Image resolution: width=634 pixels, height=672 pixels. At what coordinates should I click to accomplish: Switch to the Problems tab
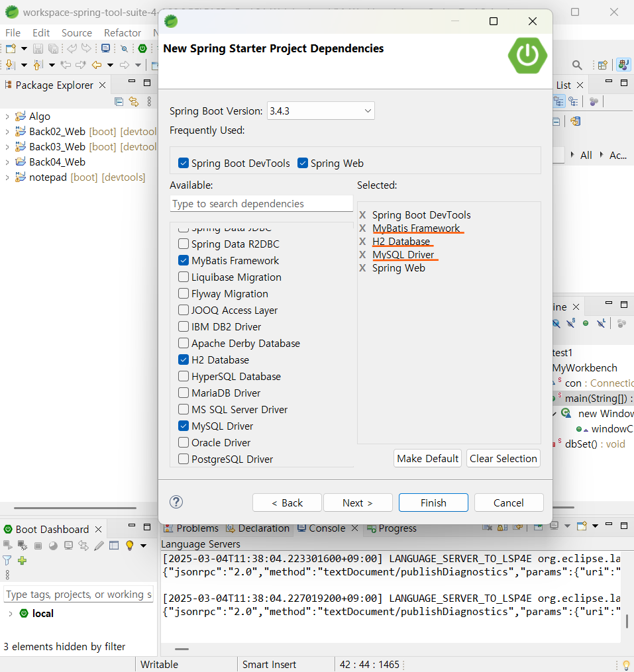point(191,528)
